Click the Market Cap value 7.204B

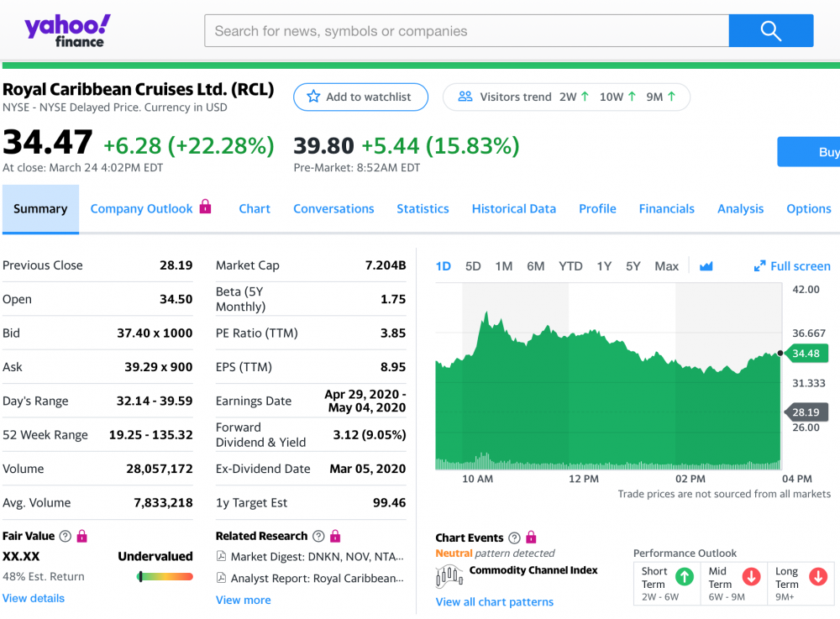pos(386,265)
